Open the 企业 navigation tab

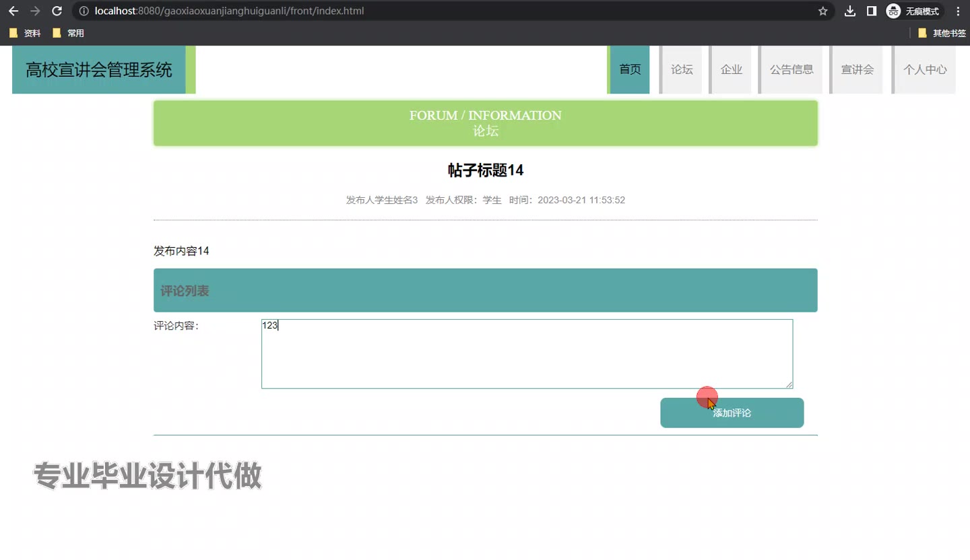coord(732,69)
